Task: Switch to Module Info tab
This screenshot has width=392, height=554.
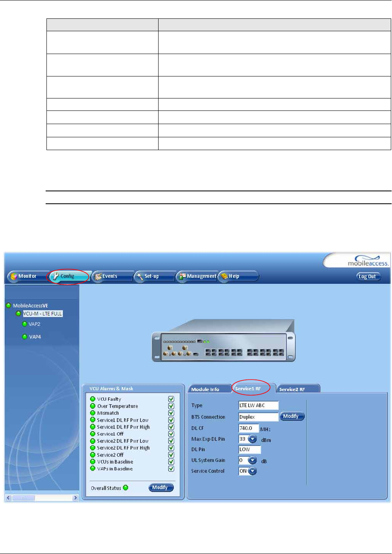Action: [209, 389]
